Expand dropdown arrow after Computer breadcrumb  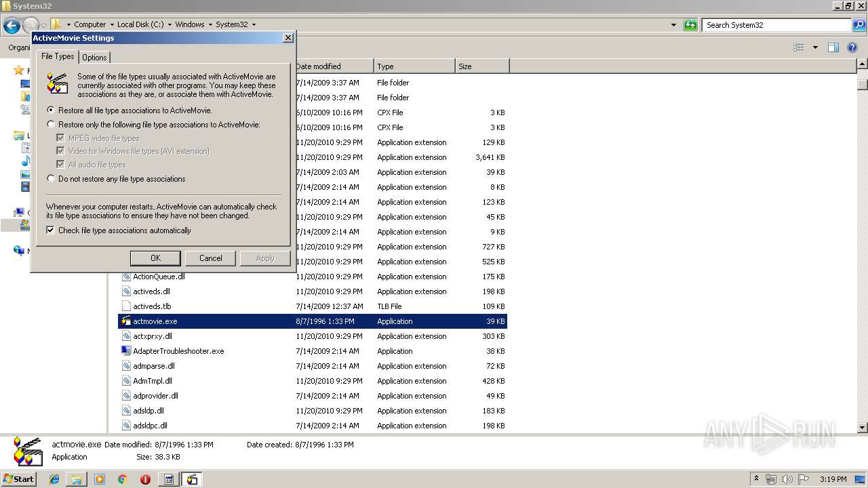click(112, 24)
